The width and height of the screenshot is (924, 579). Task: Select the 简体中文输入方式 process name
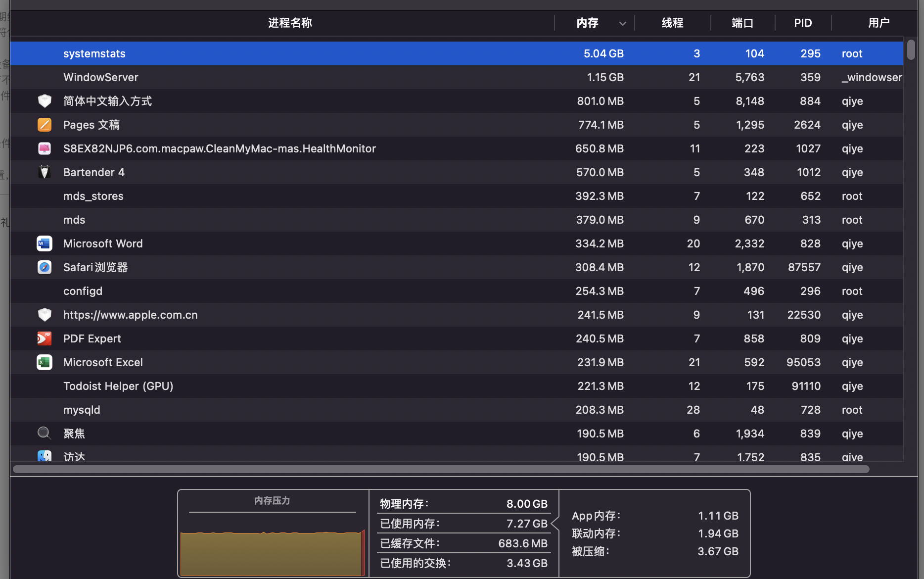tap(107, 101)
